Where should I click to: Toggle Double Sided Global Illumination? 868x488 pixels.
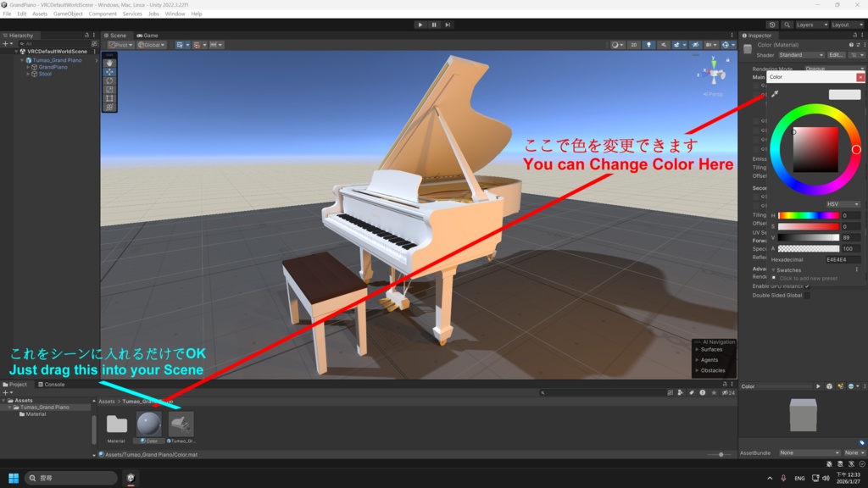click(x=807, y=295)
